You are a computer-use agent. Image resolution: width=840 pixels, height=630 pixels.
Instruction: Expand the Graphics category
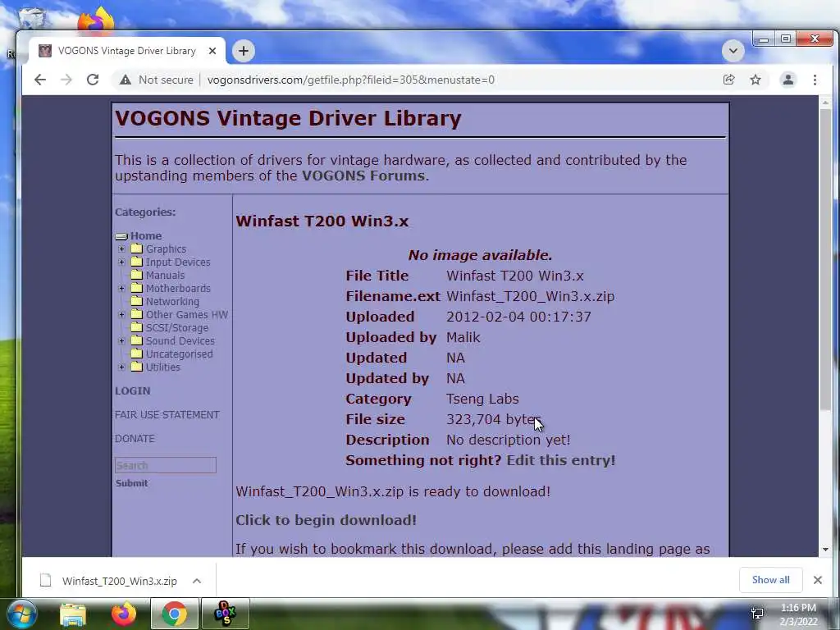(x=121, y=249)
